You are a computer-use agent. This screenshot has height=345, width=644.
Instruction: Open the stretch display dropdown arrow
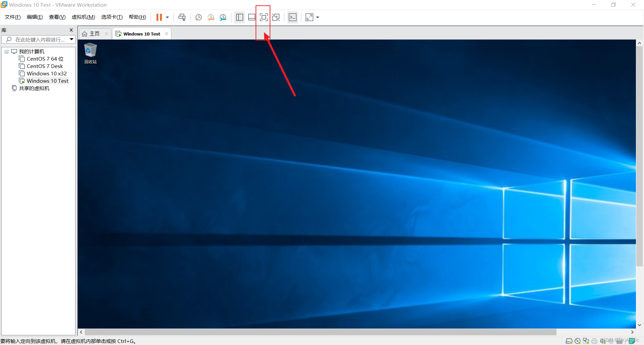318,17
